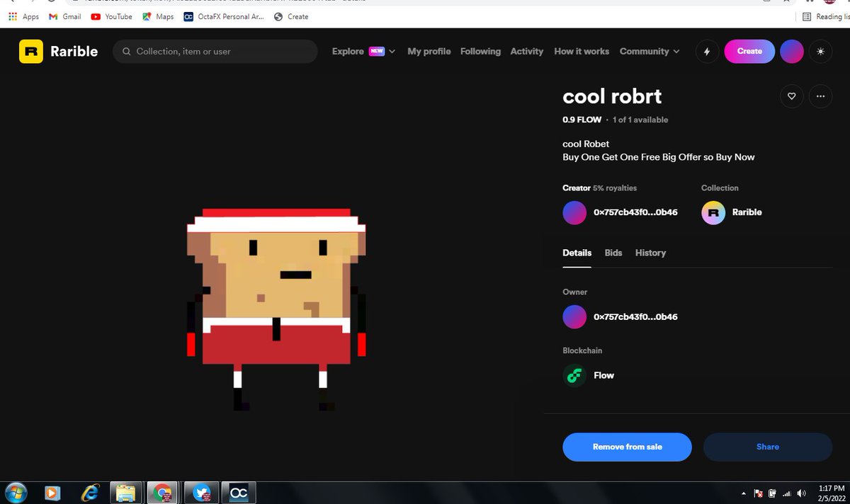Toggle the light/dark theme switch

pyautogui.click(x=820, y=52)
